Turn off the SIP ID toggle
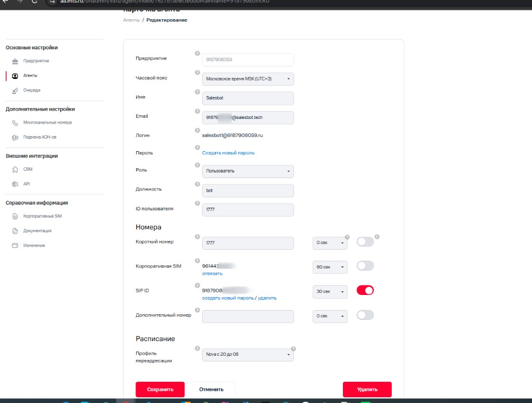Screen dimensions: 532x403 point(365,290)
